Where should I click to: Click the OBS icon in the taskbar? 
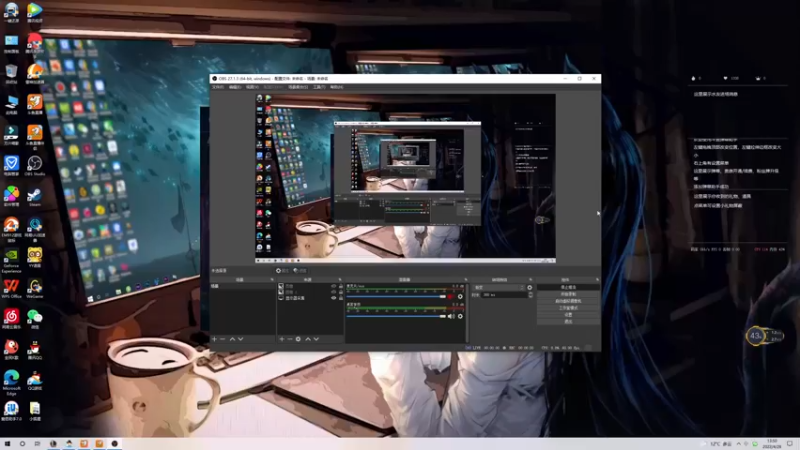(115, 444)
